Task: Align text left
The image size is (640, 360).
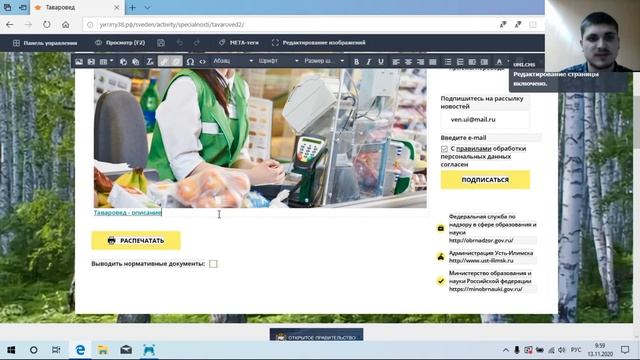Action: [396, 62]
